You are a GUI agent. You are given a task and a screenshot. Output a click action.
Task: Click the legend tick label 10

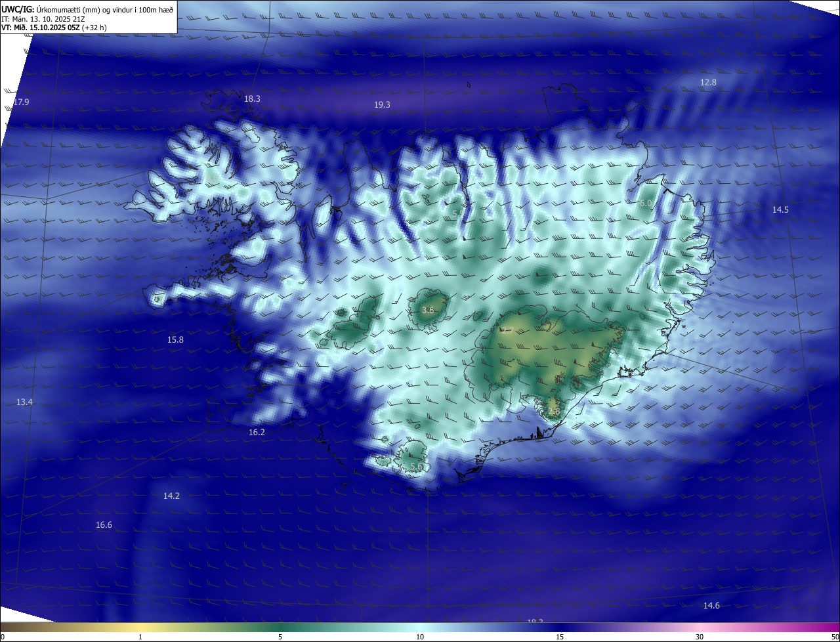[x=420, y=637]
